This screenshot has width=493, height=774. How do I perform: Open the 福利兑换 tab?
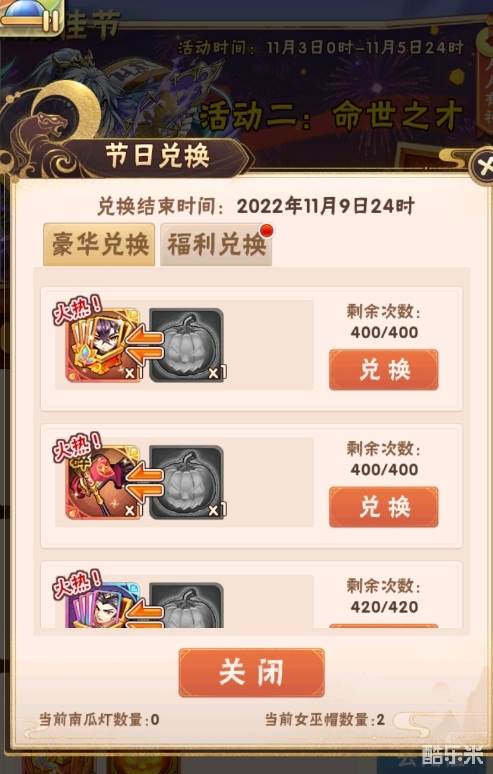click(216, 244)
